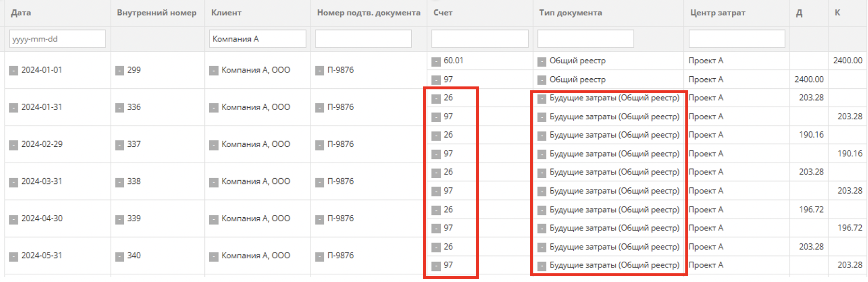The height and width of the screenshot is (282, 868).
Task: Click the Центр затрат column header
Action: [718, 13]
